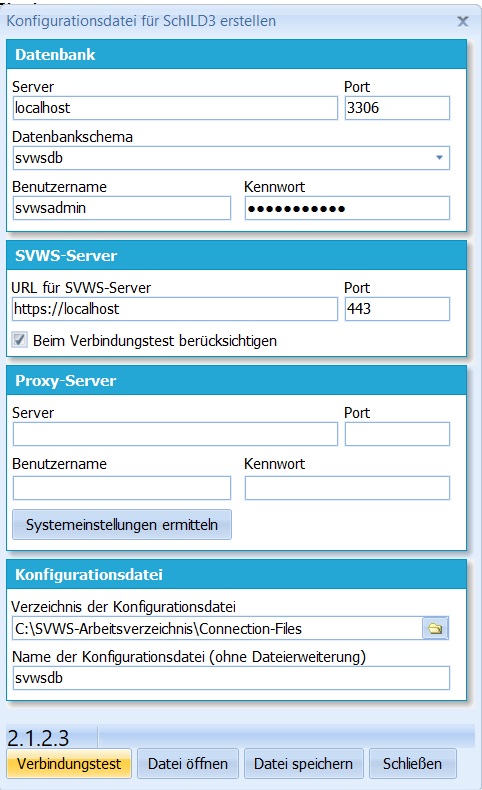The image size is (482, 790).
Task: Click the Datei öffnen button
Action: tap(188, 763)
